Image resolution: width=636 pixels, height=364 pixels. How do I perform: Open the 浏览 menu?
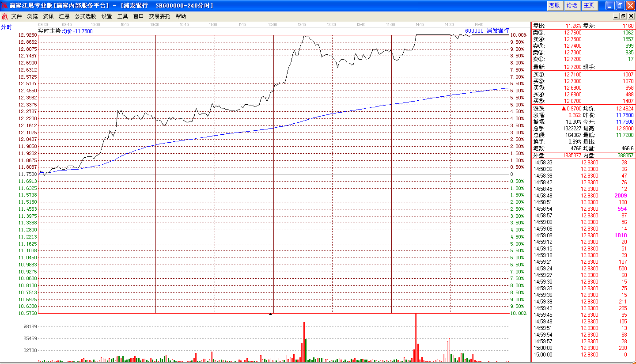click(x=32, y=16)
